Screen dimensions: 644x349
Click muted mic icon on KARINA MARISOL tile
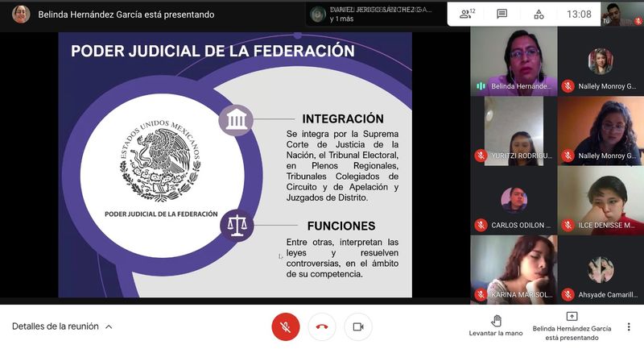point(481,295)
